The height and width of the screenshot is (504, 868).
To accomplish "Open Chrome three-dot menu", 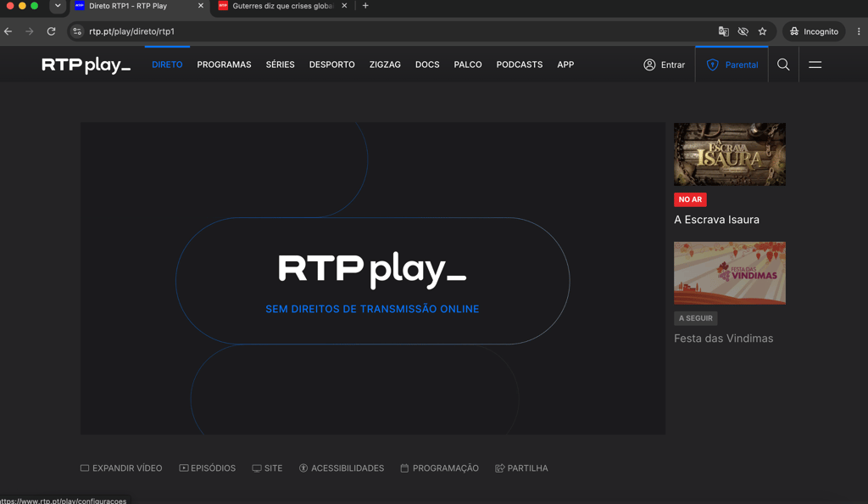I will 859,31.
